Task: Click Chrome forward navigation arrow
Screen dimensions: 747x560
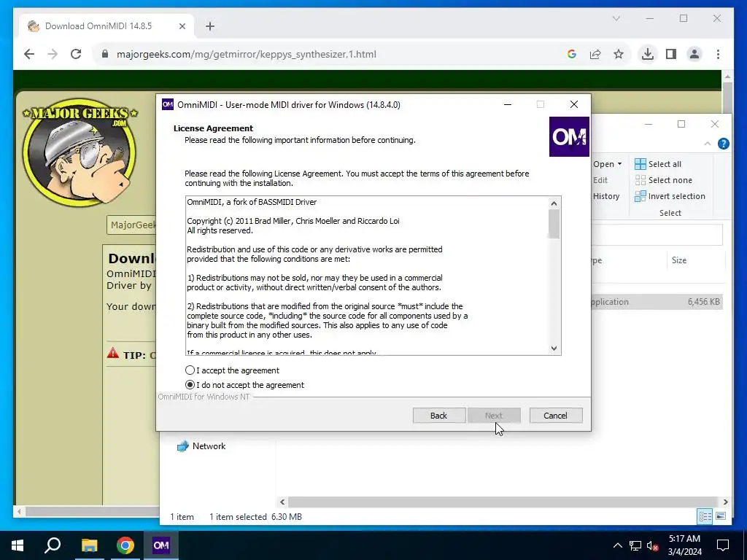Action: click(53, 54)
